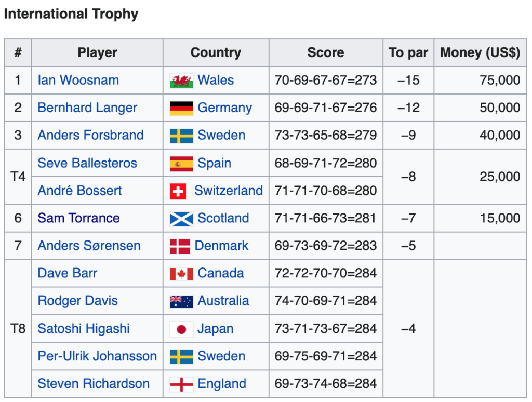The height and width of the screenshot is (402, 532).
Task: Visit the Sam Torrance link
Action: pyautogui.click(x=78, y=218)
